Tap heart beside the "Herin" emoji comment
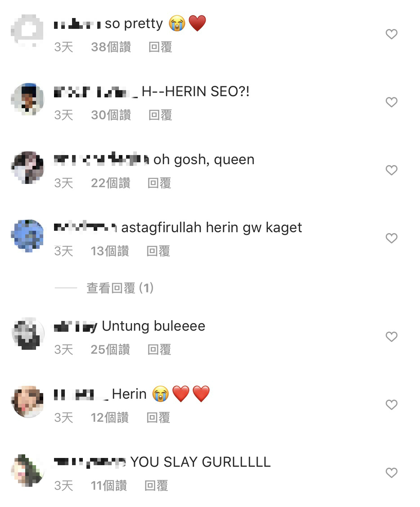The height and width of the screenshot is (507, 420). (391, 405)
